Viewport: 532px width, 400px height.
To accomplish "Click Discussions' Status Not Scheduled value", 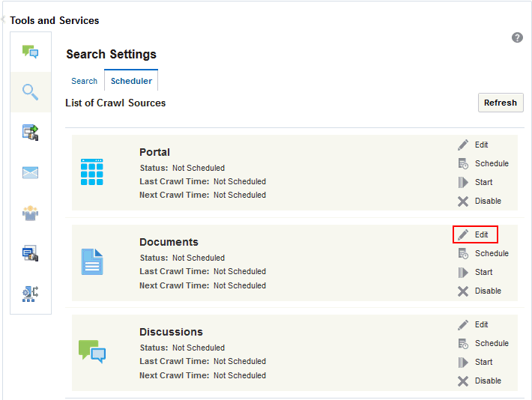I will click(x=199, y=348).
